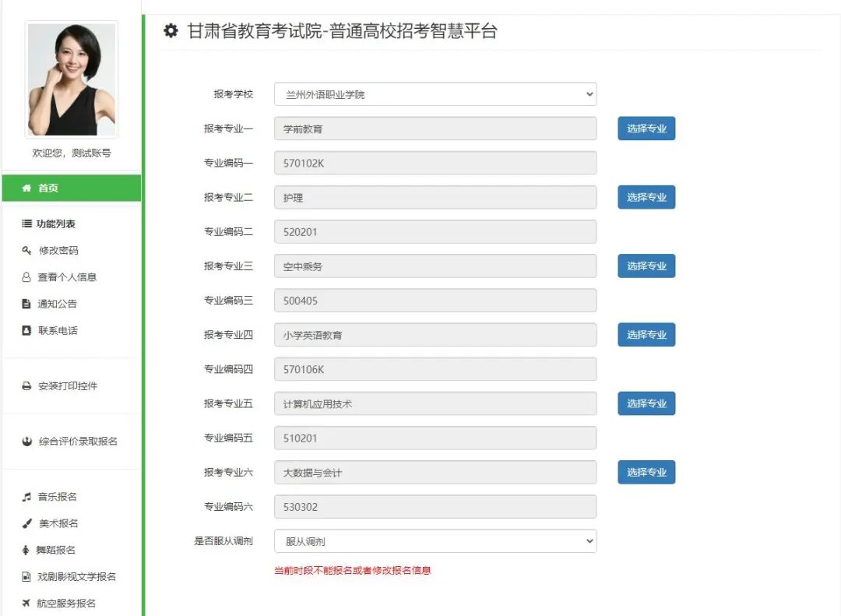Click the gear icon beside the platform title
Image resolution: width=841 pixels, height=616 pixels.
point(171,32)
